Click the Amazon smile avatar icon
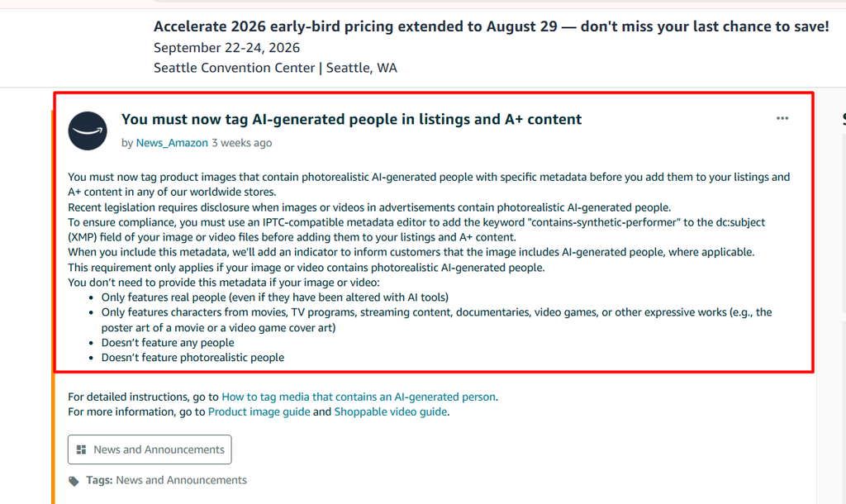Screen dimensions: 846x504 pyautogui.click(x=88, y=131)
